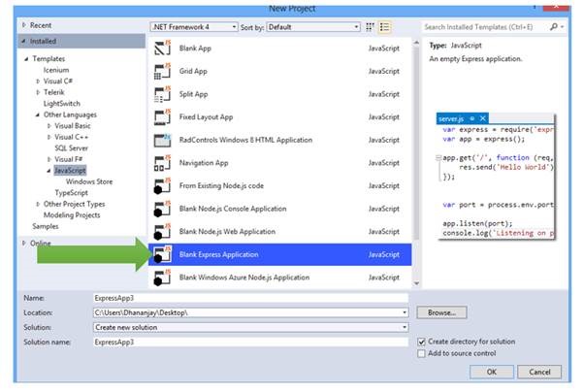Uncheck Create directory for solution

coord(421,342)
